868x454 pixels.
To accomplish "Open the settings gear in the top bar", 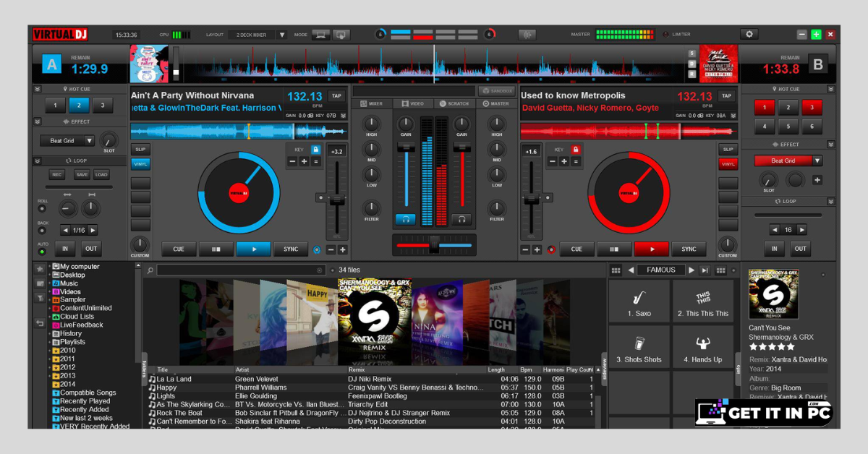I will point(749,34).
